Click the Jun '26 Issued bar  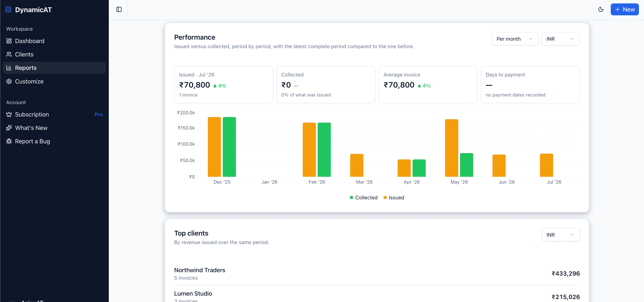[x=499, y=166]
